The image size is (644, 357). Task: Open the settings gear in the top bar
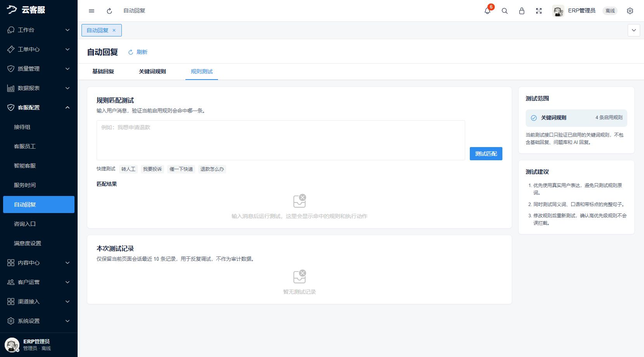(630, 11)
